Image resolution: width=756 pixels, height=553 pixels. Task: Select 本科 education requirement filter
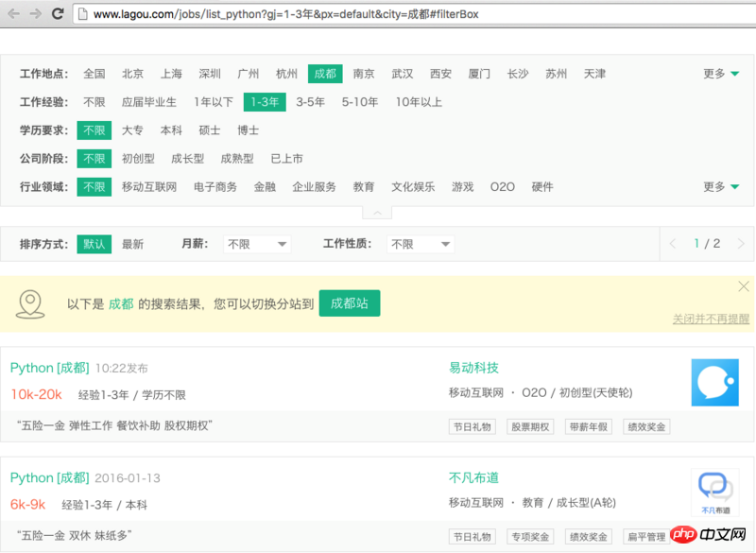(x=171, y=130)
